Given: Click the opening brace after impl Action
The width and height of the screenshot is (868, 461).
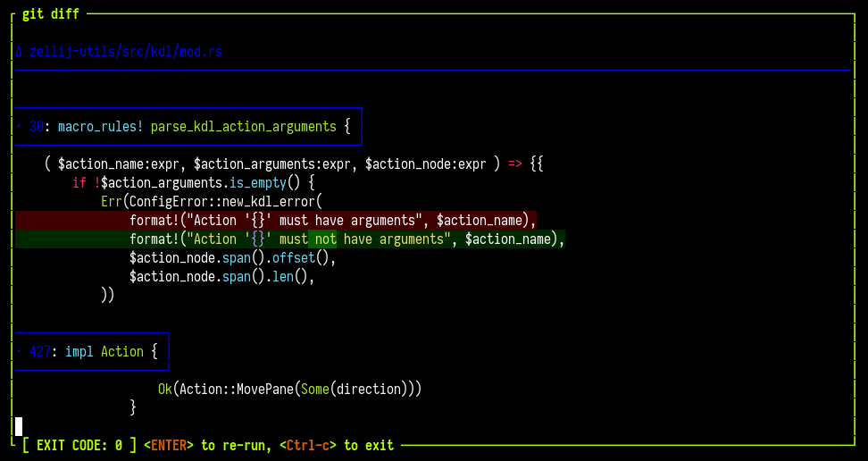Looking at the screenshot, I should pyautogui.click(x=154, y=352).
